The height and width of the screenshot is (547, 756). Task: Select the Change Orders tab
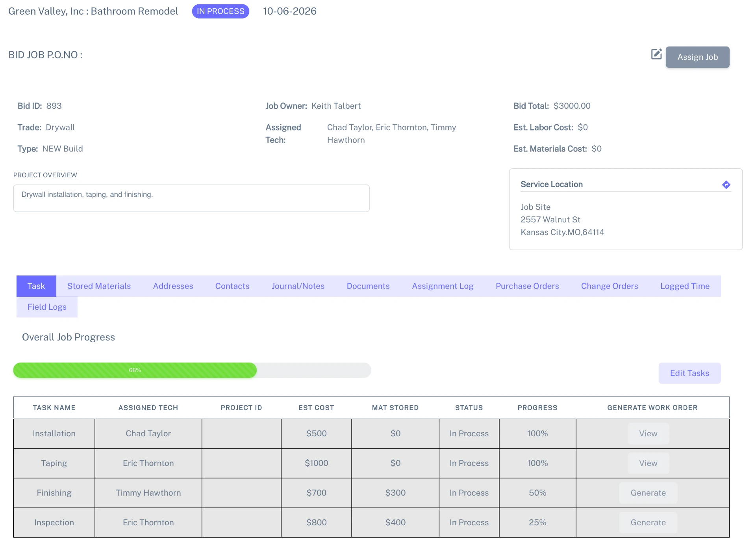tap(610, 286)
